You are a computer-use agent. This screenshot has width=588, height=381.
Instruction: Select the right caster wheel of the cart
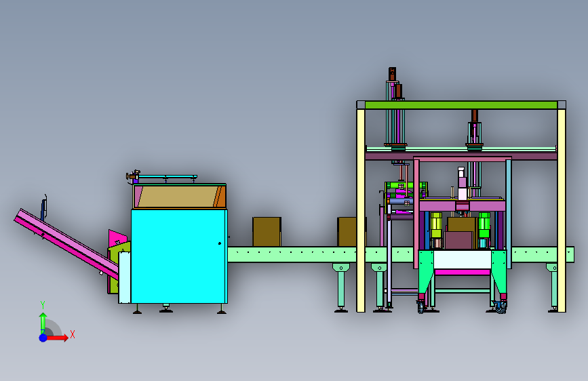[x=501, y=308]
